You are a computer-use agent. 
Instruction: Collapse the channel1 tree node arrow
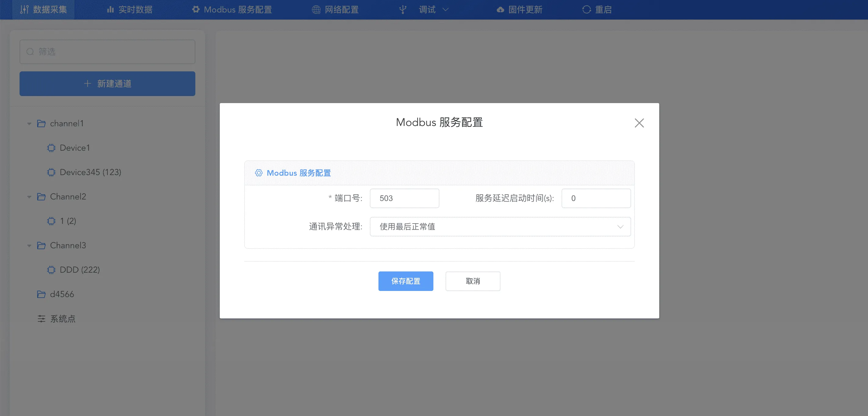pyautogui.click(x=29, y=124)
